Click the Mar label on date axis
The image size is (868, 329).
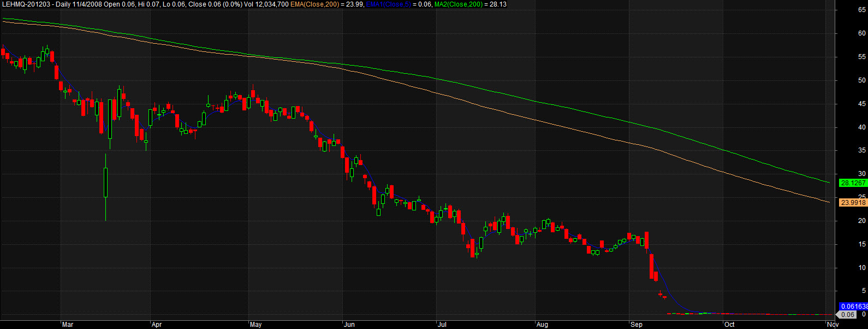coord(68,325)
